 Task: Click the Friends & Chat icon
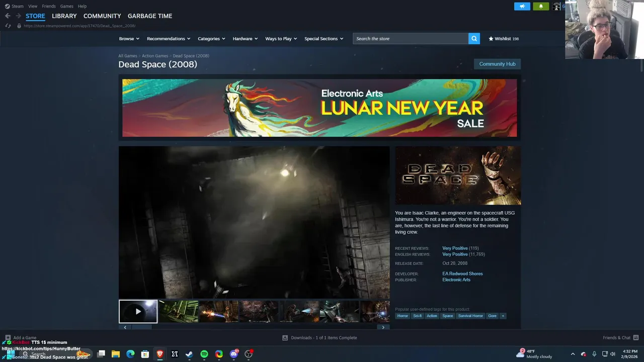636,338
